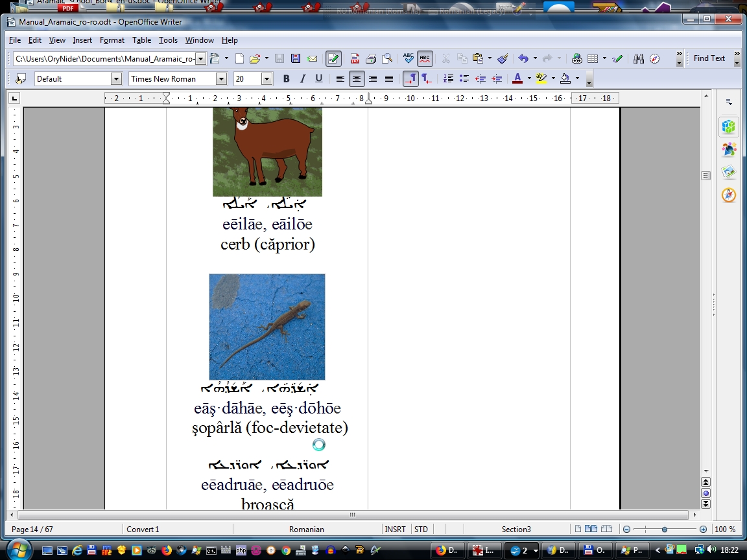This screenshot has width=747, height=560.
Task: Toggle AutoSpellcheck on or off
Action: pos(425,59)
